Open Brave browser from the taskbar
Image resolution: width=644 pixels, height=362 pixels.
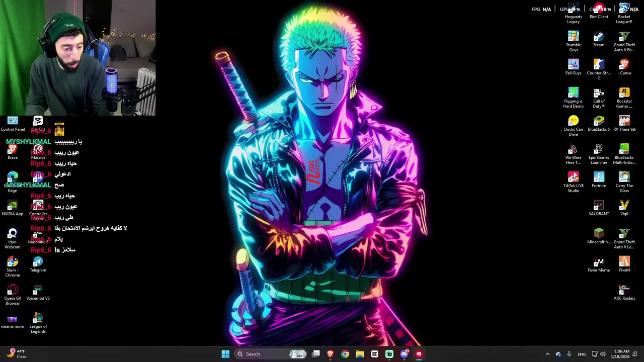point(331,354)
